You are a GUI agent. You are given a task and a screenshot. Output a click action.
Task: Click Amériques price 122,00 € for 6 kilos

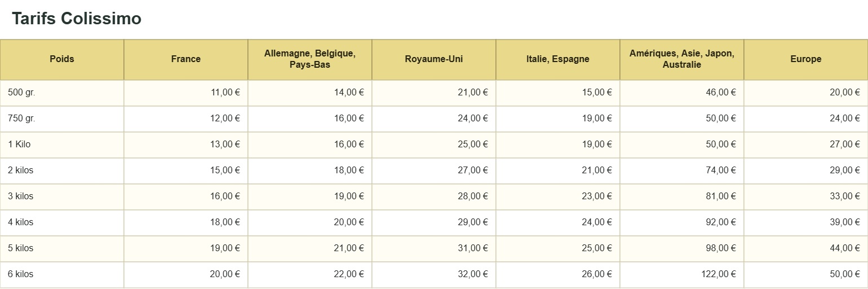coord(682,274)
